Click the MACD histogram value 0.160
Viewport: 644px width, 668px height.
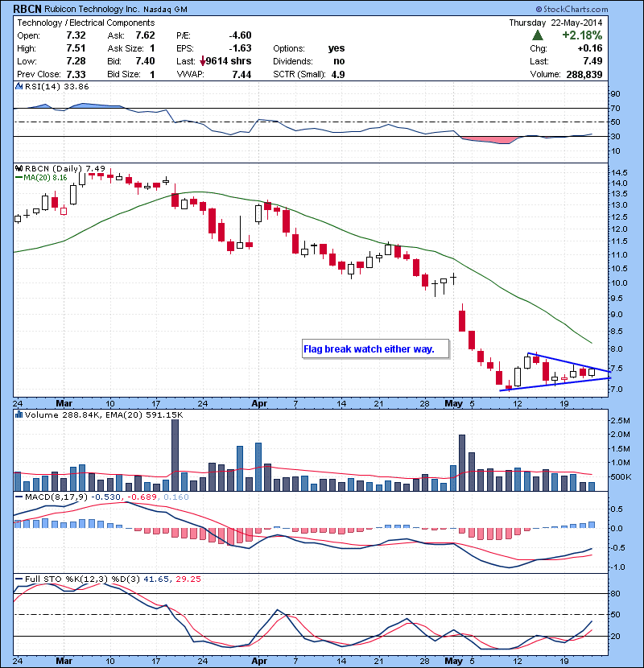click(x=176, y=497)
